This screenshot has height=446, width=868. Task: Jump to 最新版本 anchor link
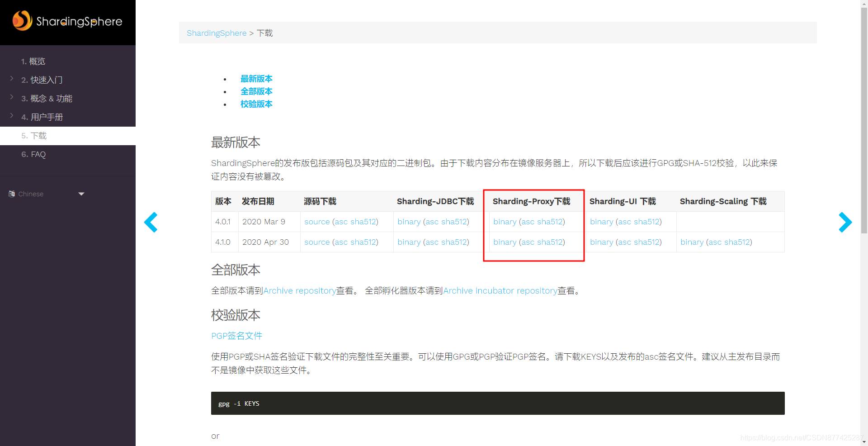coord(256,79)
